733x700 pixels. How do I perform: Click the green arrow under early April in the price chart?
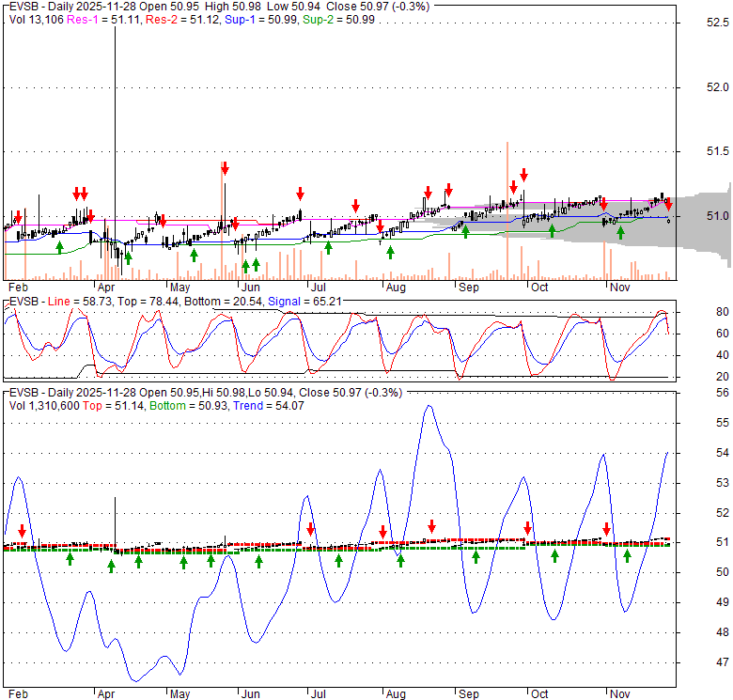(x=128, y=257)
